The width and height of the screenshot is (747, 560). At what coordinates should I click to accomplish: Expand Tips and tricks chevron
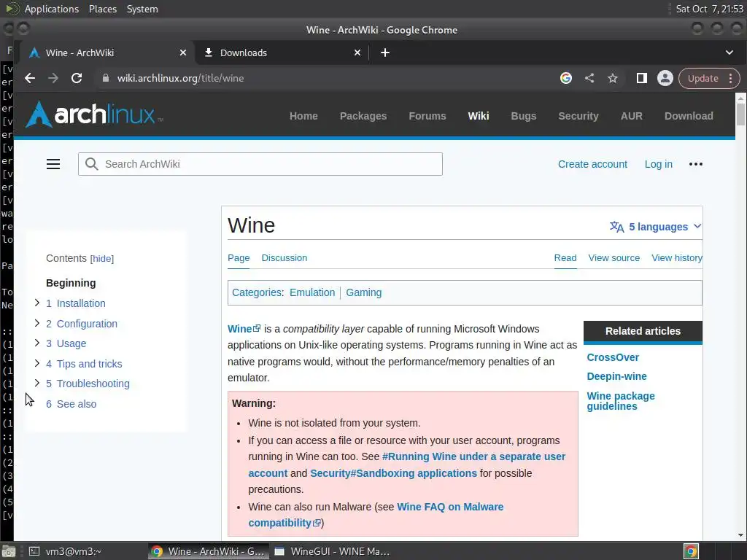coord(37,363)
